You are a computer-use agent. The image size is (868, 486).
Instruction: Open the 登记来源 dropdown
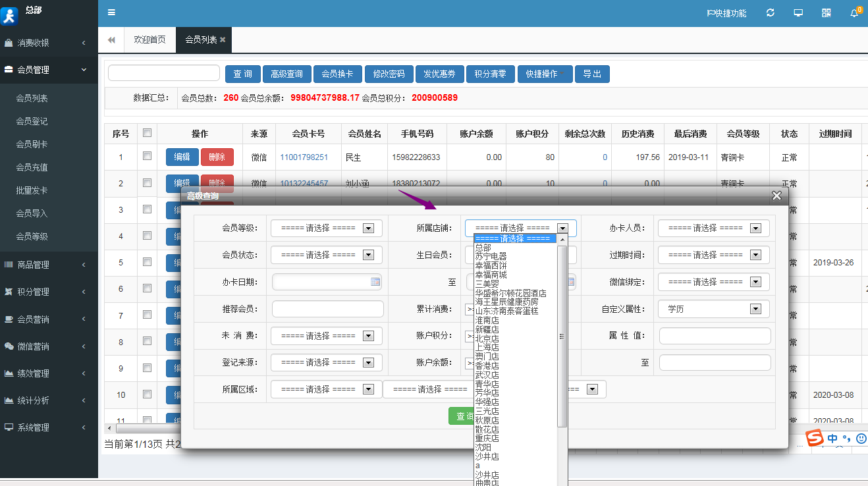[326, 363]
